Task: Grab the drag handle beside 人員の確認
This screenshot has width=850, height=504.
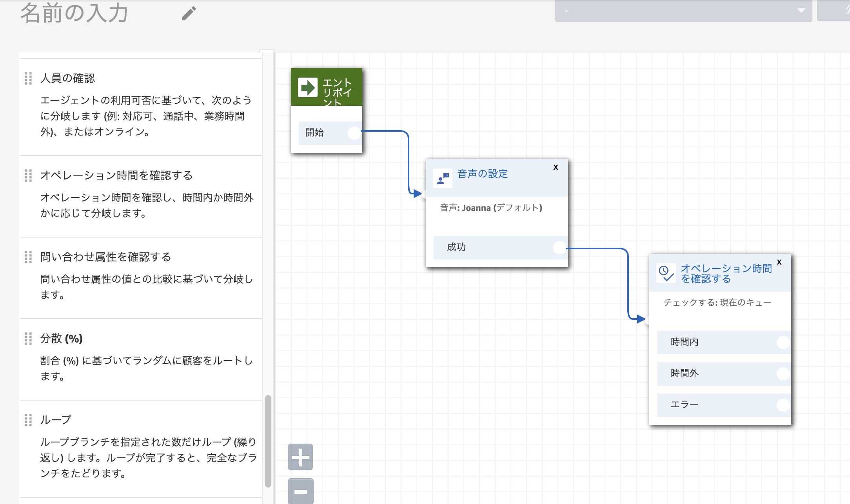Action: point(28,78)
